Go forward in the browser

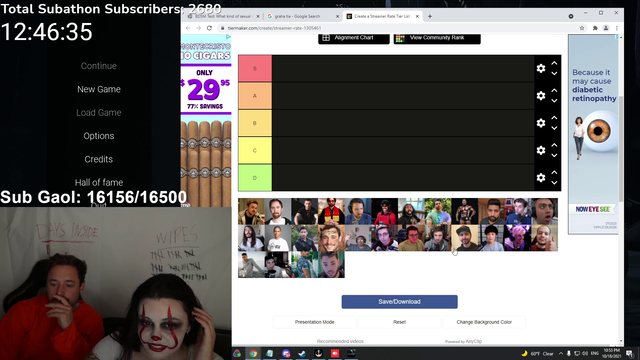tap(198, 28)
